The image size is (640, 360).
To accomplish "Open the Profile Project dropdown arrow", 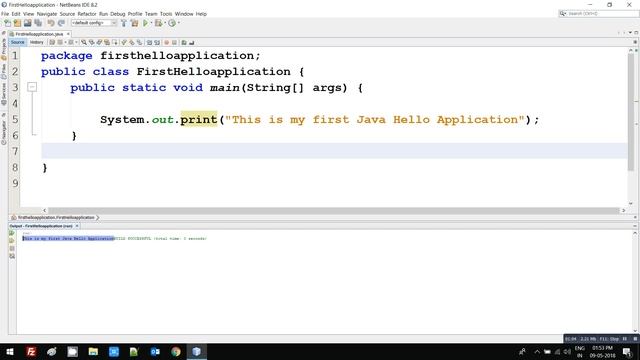I will (179, 23).
